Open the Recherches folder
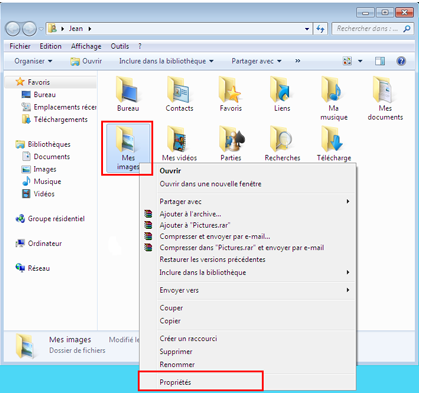 pyautogui.click(x=282, y=143)
